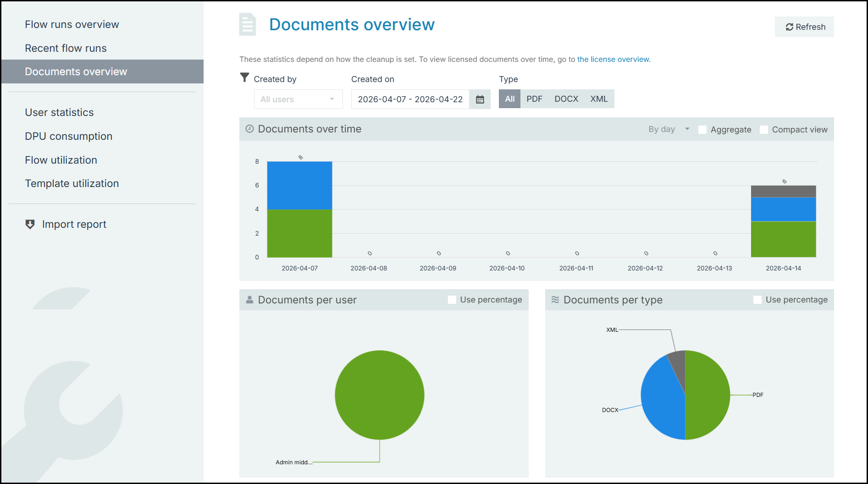Click the PDF label on type pie

click(x=758, y=395)
